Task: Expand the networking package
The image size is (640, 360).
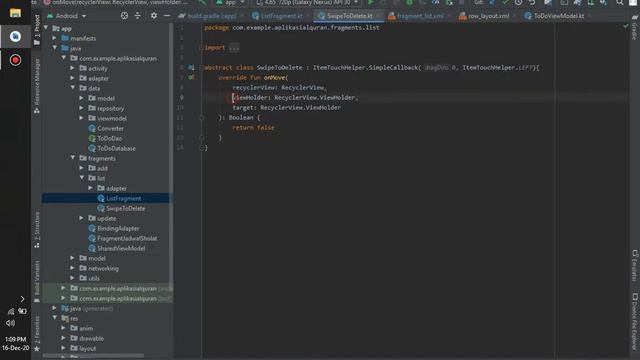Action: click(x=73, y=269)
